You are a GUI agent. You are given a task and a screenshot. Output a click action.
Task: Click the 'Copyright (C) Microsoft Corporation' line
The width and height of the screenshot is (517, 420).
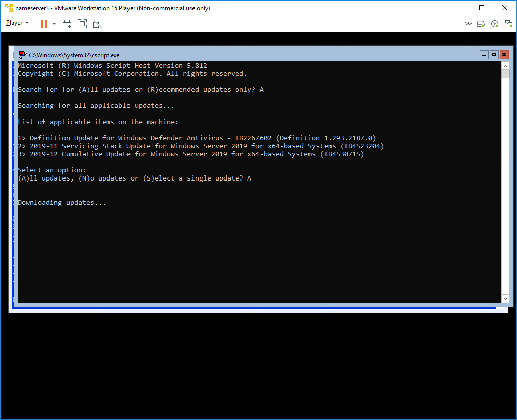pos(132,74)
